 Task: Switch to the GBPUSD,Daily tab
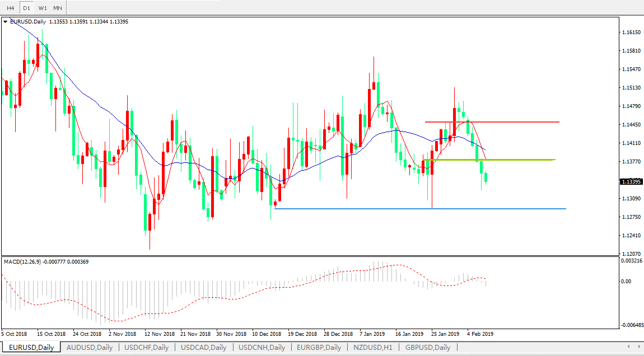coord(427,348)
